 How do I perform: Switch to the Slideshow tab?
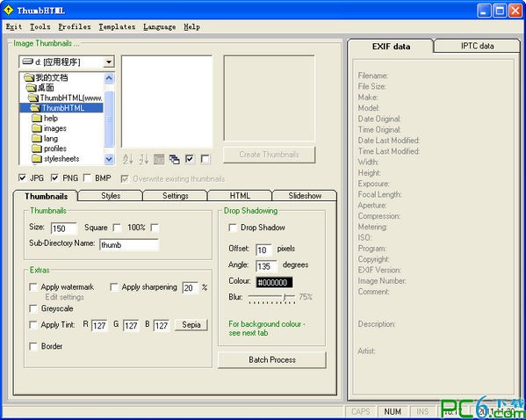point(305,195)
